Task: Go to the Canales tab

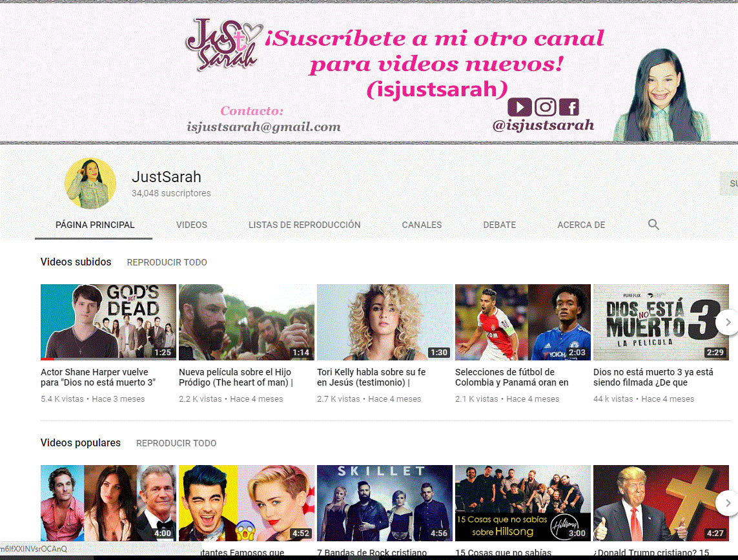Action: pyautogui.click(x=422, y=225)
